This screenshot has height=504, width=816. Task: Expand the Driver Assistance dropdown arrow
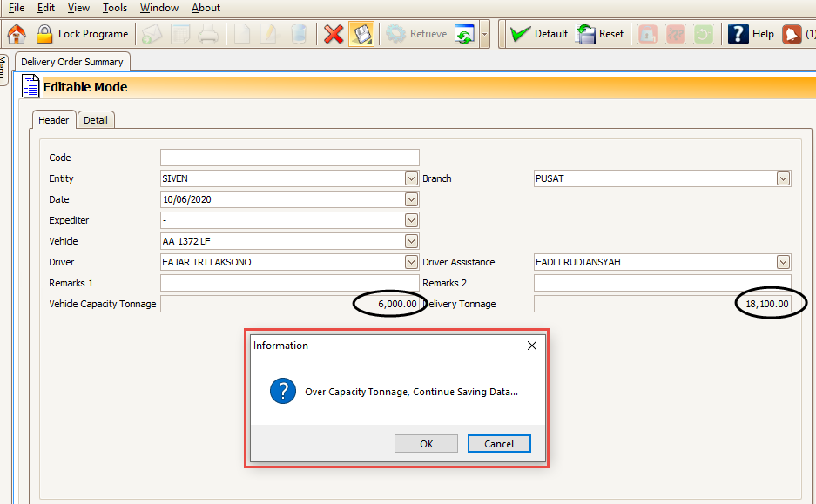783,262
